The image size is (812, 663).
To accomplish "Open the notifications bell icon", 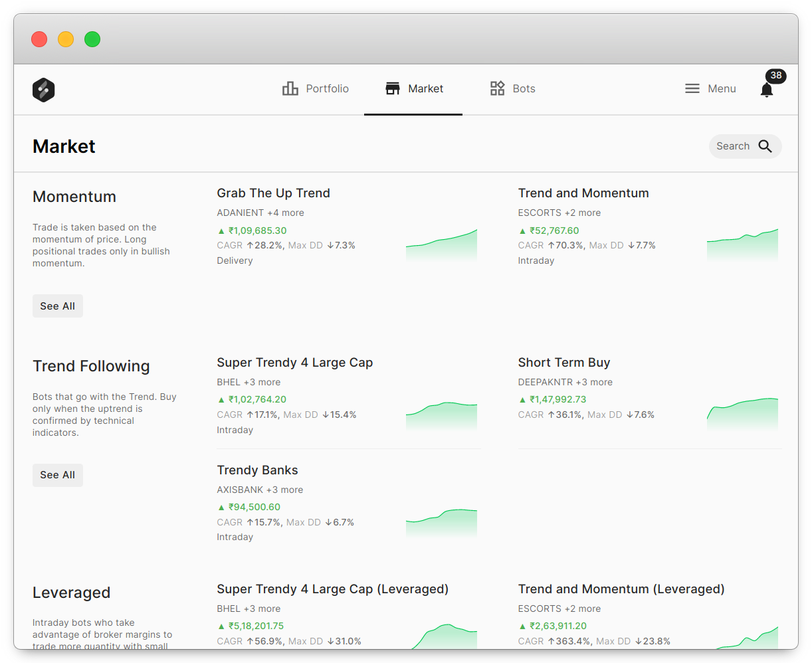I will click(x=767, y=90).
